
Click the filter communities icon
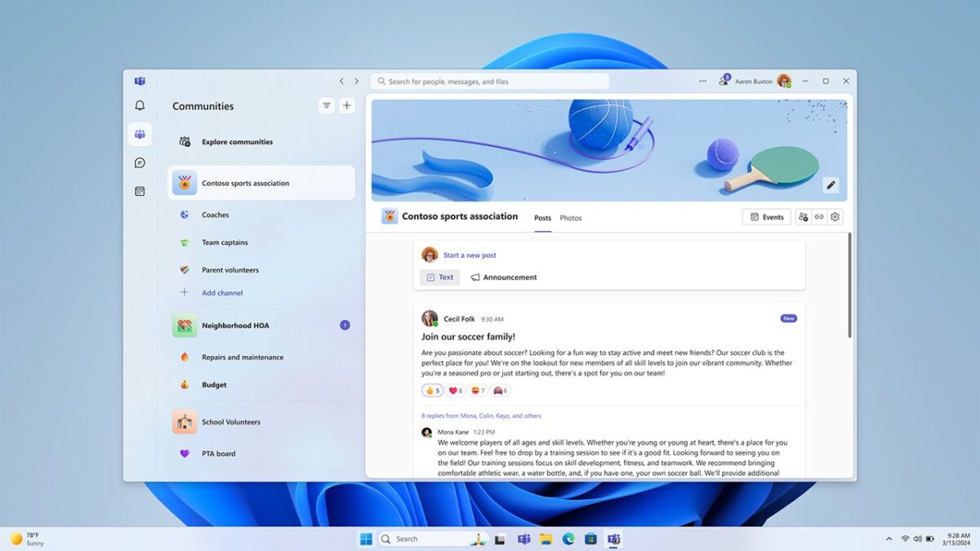click(327, 105)
